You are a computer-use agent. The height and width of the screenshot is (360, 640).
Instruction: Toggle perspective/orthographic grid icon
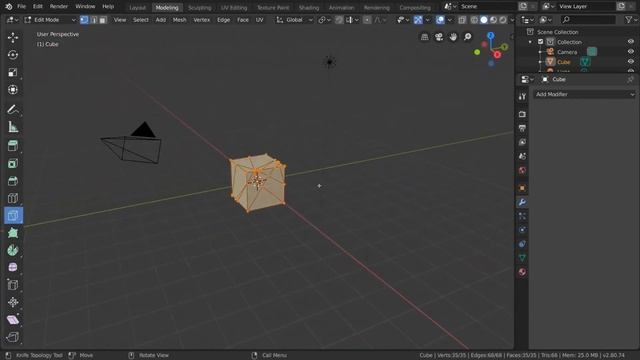click(424, 37)
